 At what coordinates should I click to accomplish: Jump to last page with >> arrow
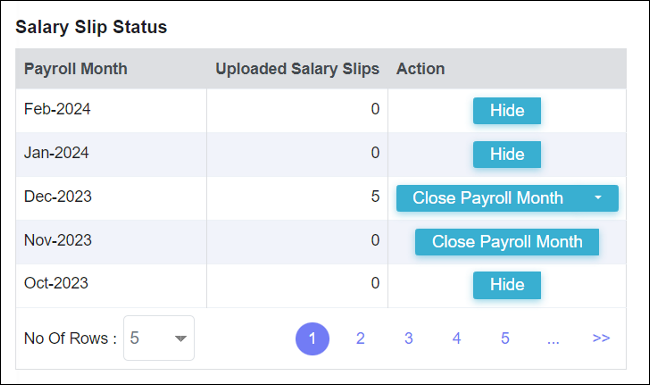[x=601, y=338]
